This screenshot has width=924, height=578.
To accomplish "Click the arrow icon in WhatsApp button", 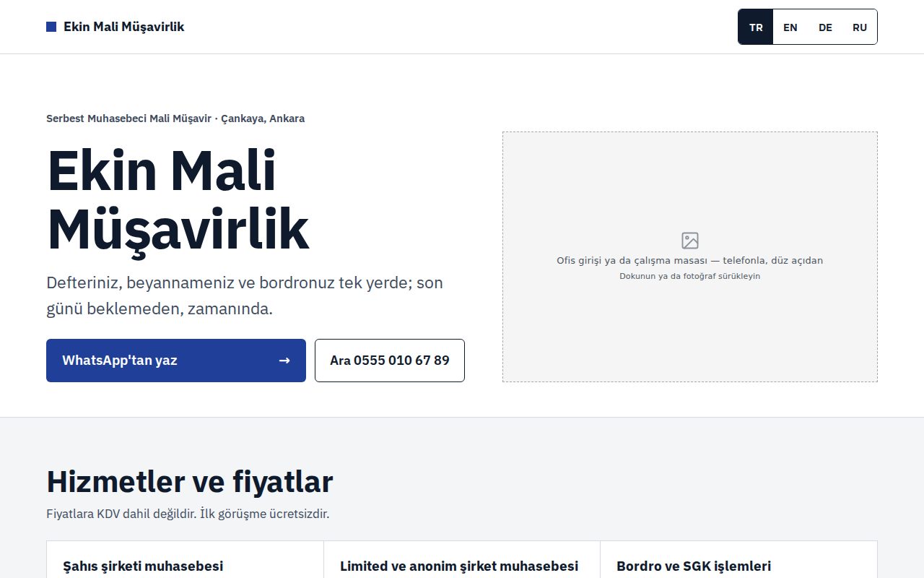I will [284, 361].
